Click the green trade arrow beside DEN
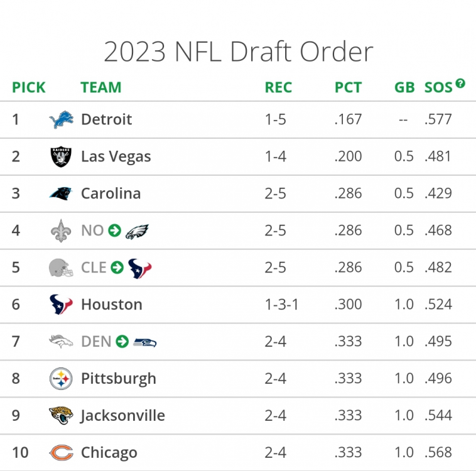 click(122, 342)
